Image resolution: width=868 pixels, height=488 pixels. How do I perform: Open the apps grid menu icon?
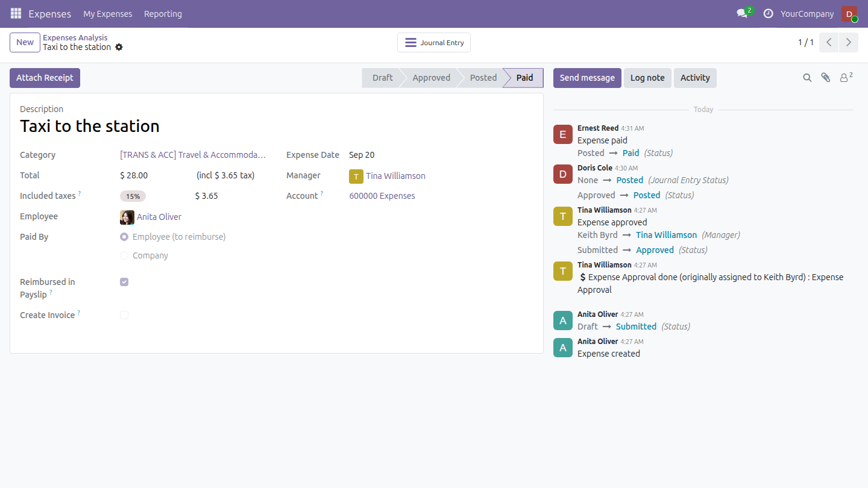pos(16,13)
